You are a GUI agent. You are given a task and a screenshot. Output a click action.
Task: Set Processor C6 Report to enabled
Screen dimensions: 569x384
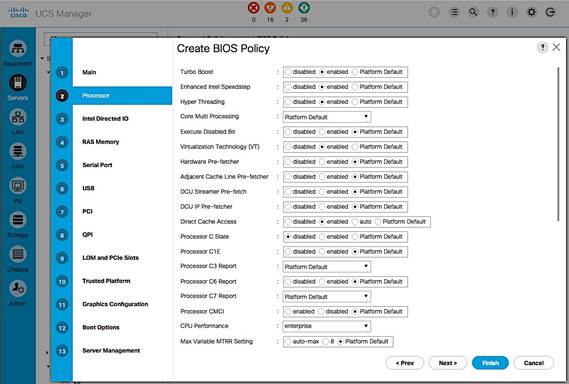pos(322,282)
